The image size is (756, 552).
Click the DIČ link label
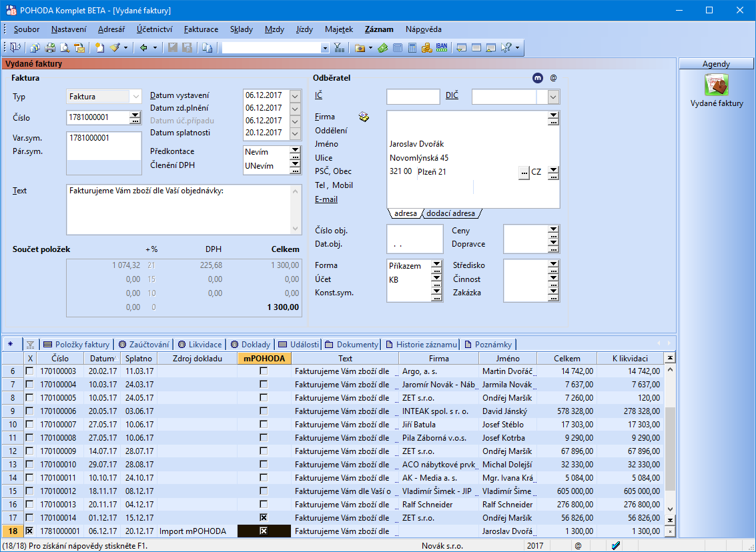452,95
